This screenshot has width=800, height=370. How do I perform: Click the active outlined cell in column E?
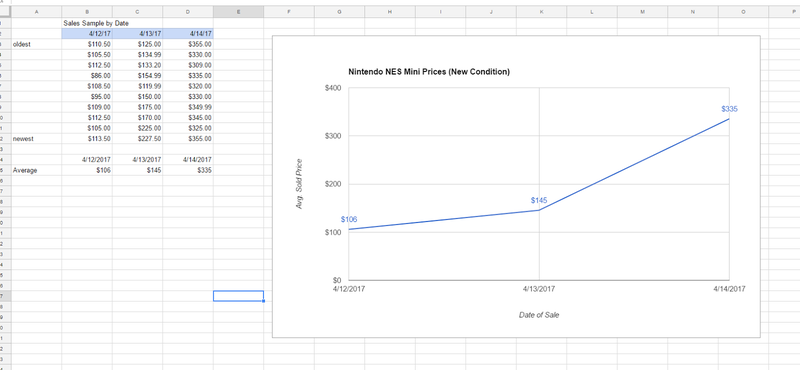pyautogui.click(x=238, y=296)
